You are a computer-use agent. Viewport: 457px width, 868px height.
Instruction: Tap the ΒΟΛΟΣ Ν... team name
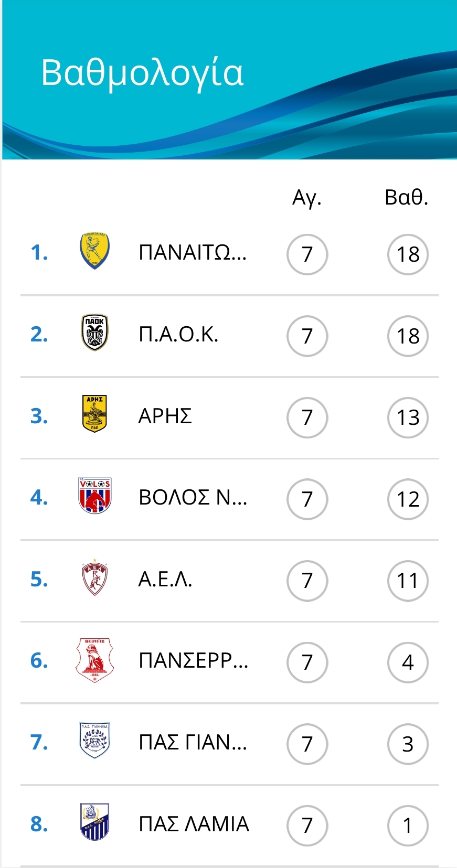tap(193, 498)
